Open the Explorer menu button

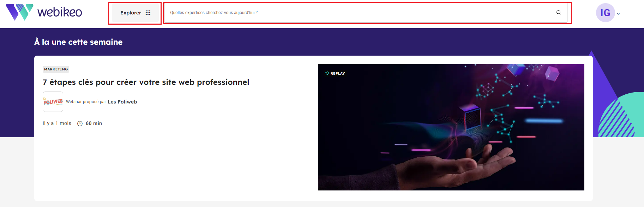coord(135,13)
